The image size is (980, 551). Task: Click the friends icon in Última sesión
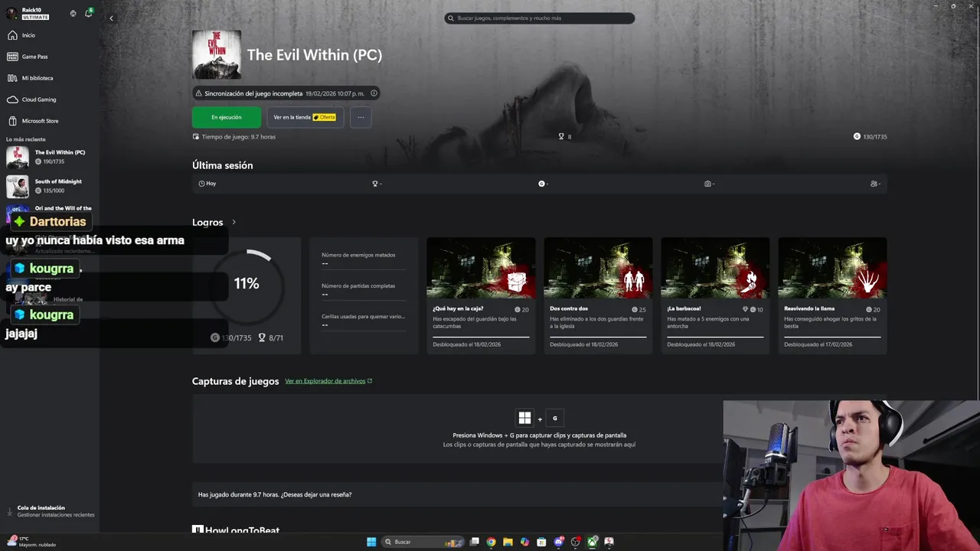tap(874, 184)
